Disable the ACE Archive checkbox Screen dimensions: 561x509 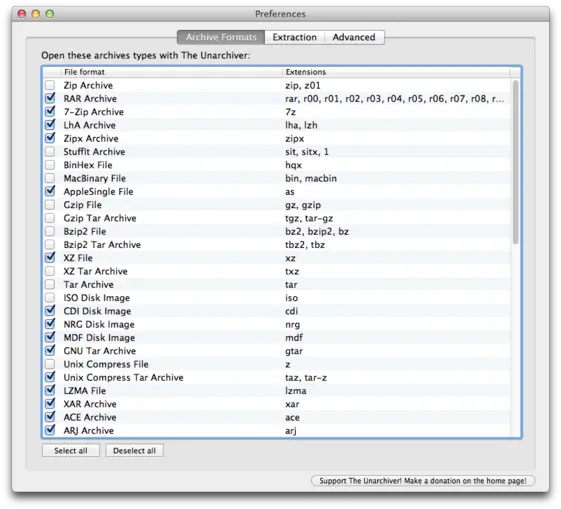coord(50,417)
